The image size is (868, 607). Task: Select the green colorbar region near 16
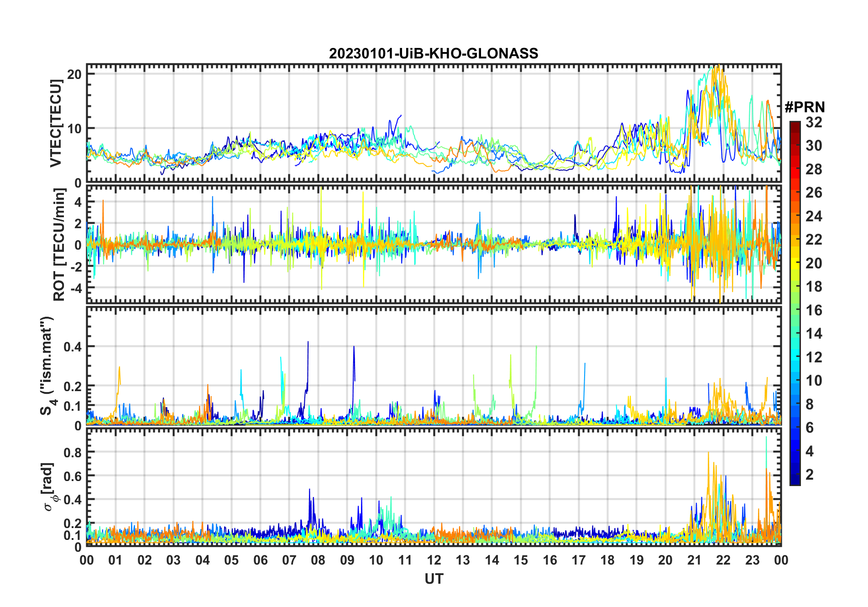coord(795,310)
